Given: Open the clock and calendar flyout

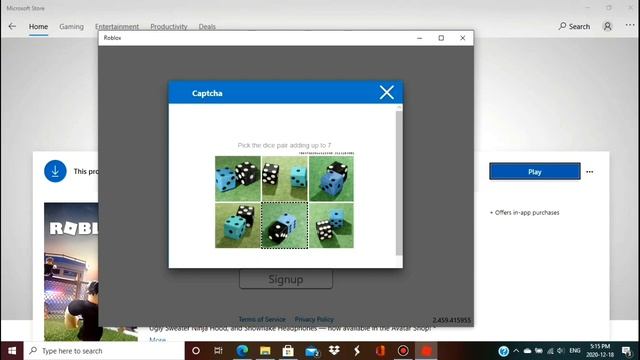Looking at the screenshot, I should 600,351.
